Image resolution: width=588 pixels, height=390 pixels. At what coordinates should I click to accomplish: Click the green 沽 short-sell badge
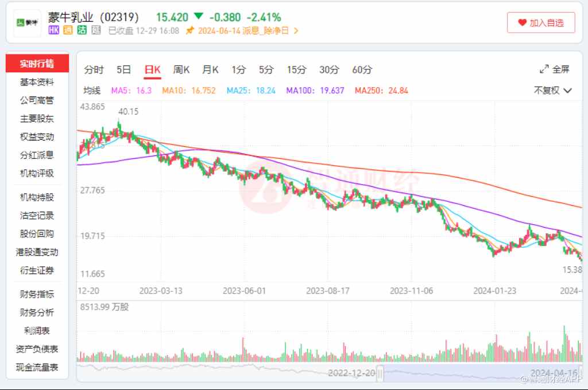82,30
